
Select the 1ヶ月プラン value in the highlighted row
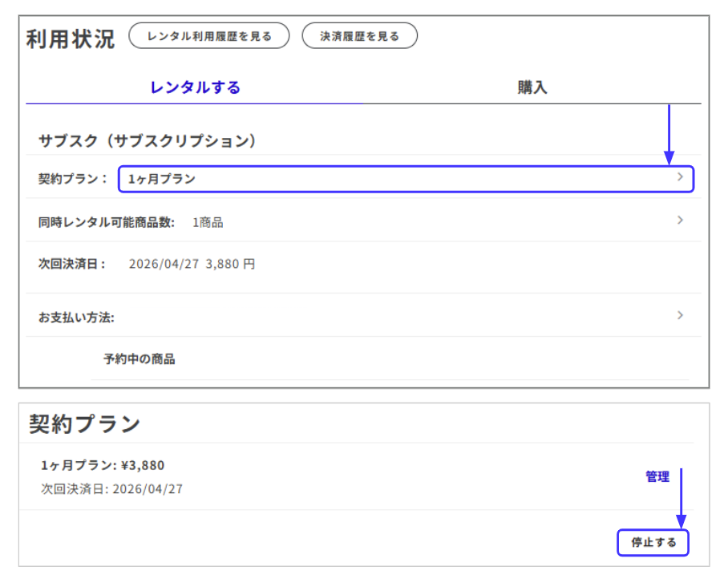click(x=162, y=179)
